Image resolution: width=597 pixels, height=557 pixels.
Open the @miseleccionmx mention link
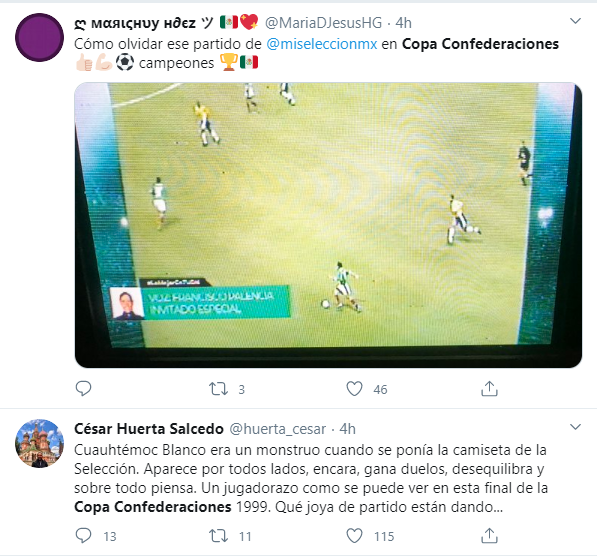[322, 44]
